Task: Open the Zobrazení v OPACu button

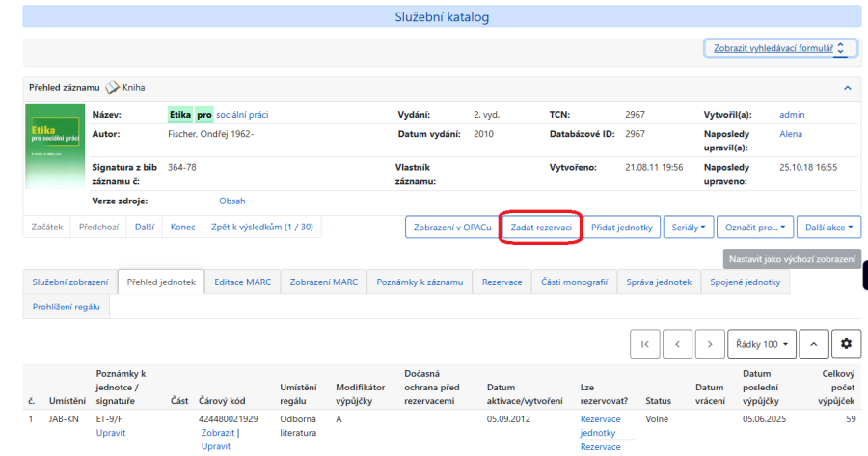Action: [x=452, y=227]
